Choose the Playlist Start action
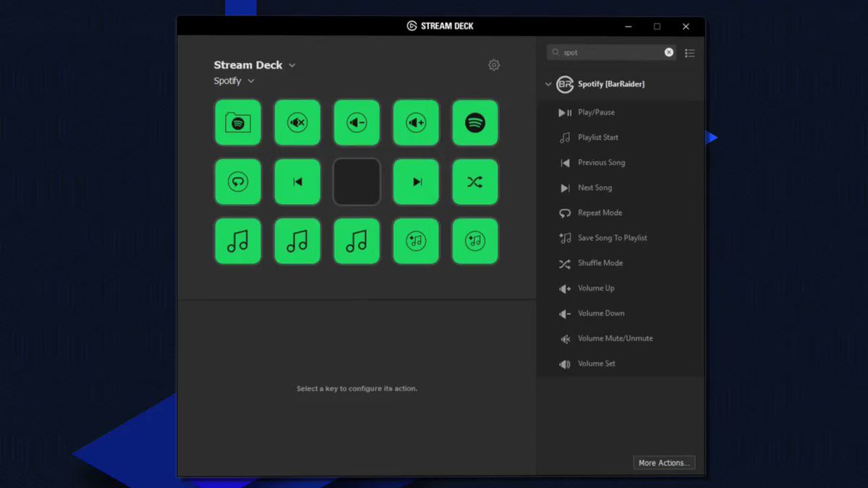 click(x=620, y=137)
